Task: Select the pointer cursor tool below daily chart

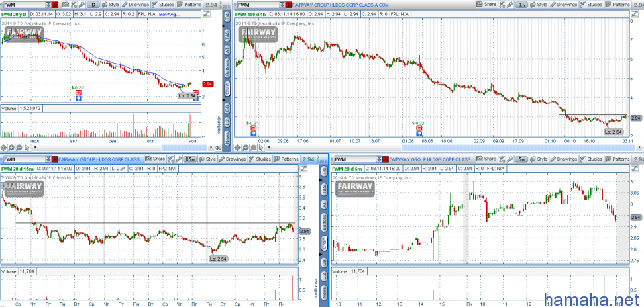Action: click(27, 148)
